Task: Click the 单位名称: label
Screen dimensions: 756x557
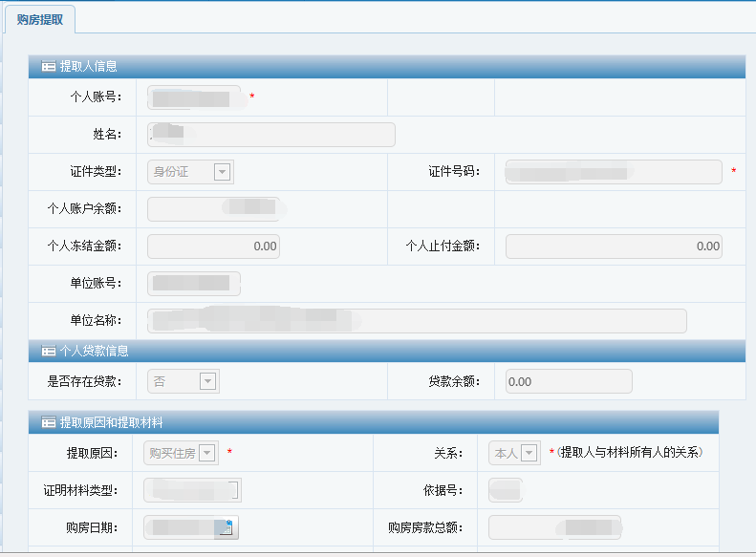Action: (x=96, y=320)
